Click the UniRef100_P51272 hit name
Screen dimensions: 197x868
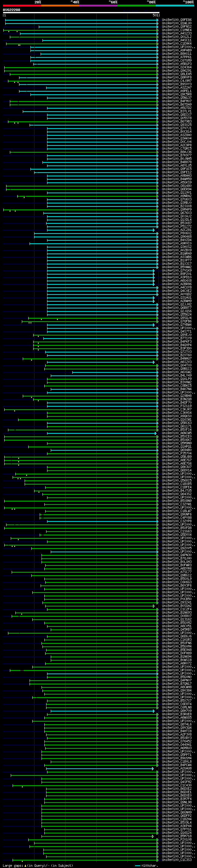pyautogui.click(x=177, y=226)
